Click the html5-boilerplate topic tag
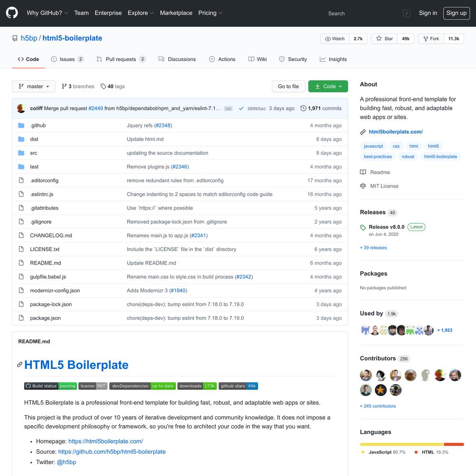This screenshot has width=476, height=476. point(440,157)
